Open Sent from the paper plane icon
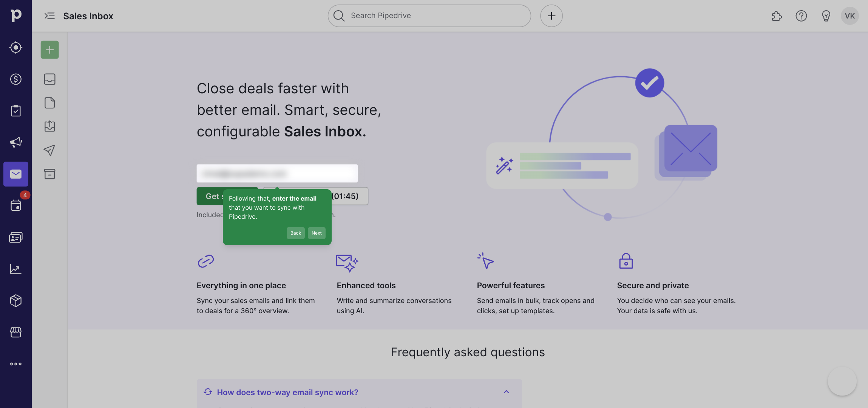The height and width of the screenshot is (408, 868). [50, 150]
